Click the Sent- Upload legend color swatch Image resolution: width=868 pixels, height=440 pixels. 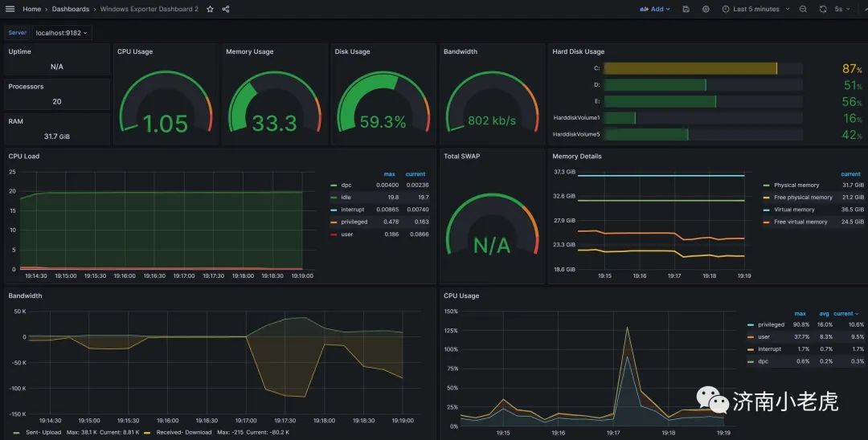coord(16,432)
